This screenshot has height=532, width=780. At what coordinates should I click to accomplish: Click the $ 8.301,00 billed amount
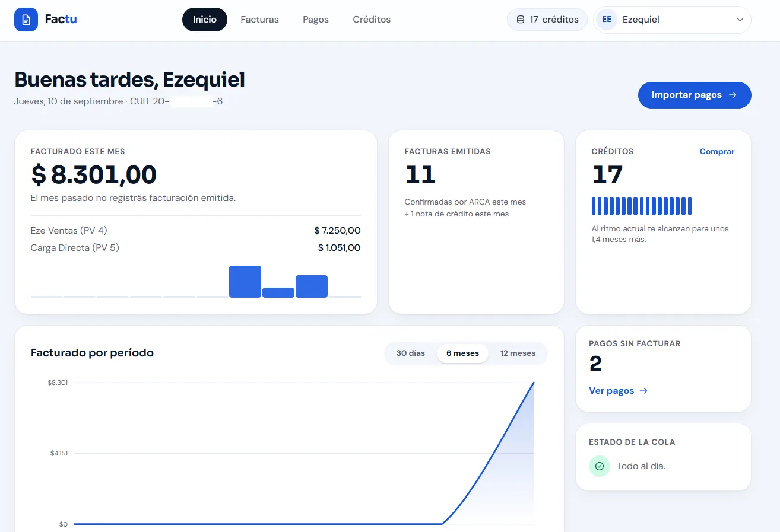[94, 174]
